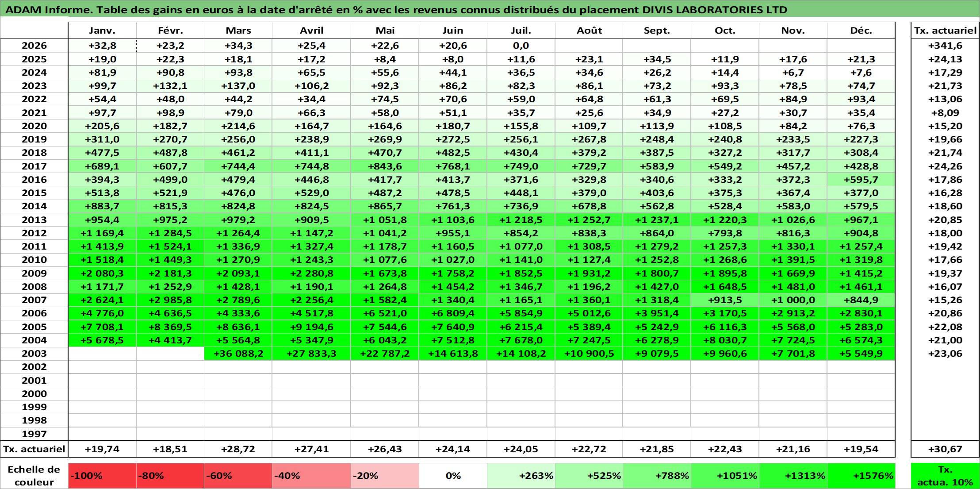980x489 pixels.
Task: Select the +32,8 cell for Janv. 2026
Action: (102, 46)
